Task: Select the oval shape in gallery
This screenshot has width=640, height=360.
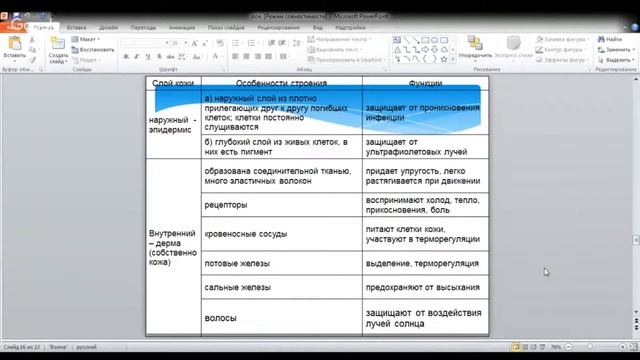Action: (x=435, y=40)
